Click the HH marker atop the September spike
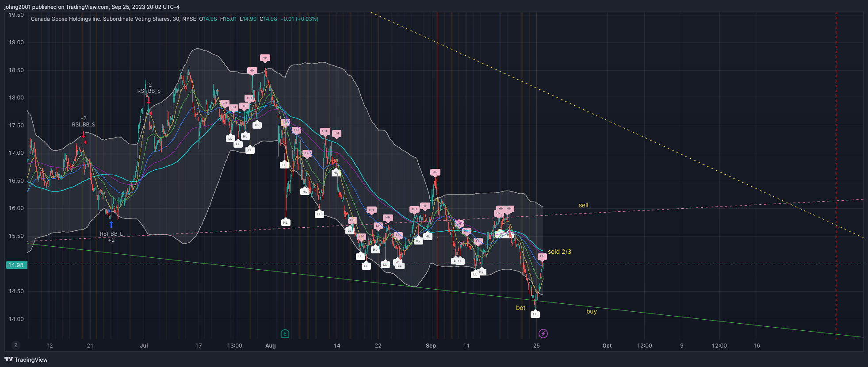The width and height of the screenshot is (868, 367). 435,172
